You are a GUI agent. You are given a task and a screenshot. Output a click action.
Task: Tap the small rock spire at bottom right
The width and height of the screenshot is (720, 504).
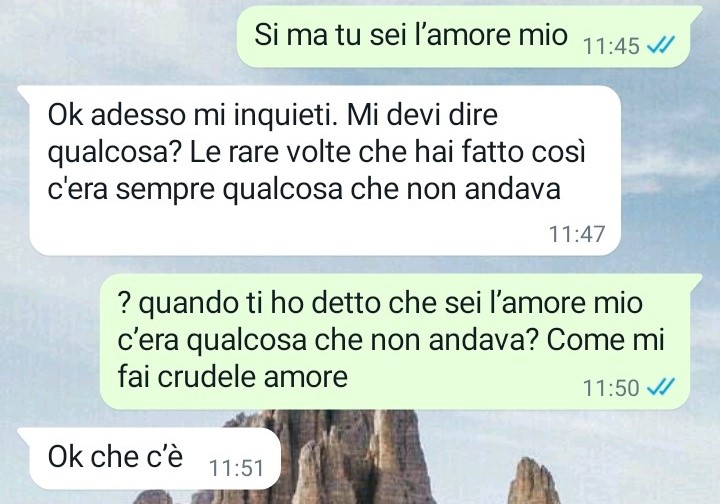click(x=536, y=482)
